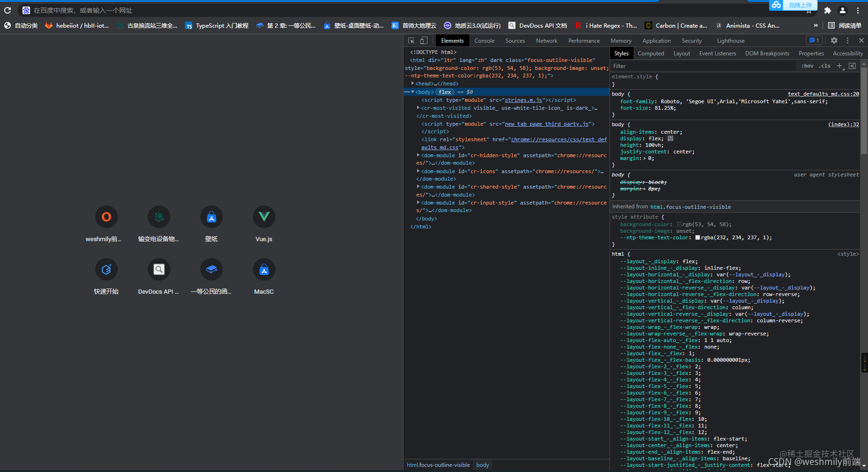Expand the margin shorthand in the body rule
Image resolution: width=868 pixels, height=472 pixels.
(x=645, y=159)
